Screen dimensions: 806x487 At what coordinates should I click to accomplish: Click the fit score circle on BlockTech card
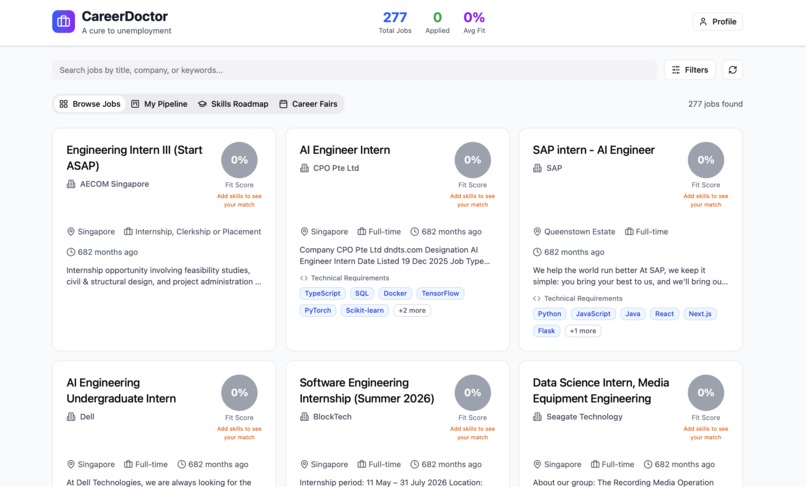point(473,392)
